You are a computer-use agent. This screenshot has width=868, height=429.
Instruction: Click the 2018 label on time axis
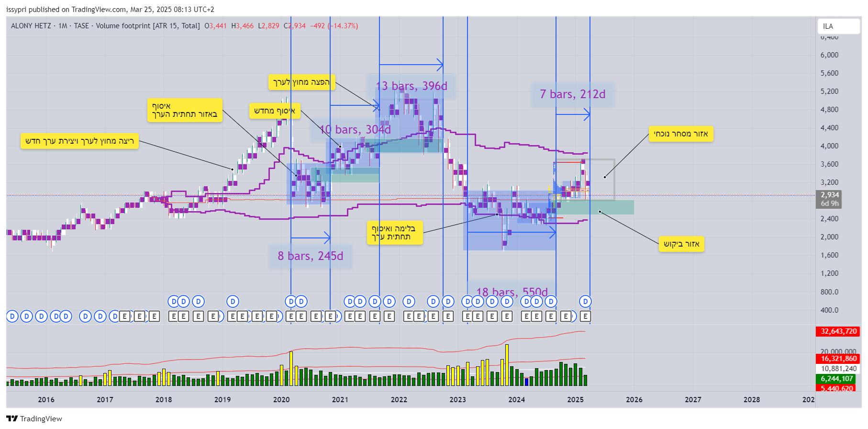[164, 400]
